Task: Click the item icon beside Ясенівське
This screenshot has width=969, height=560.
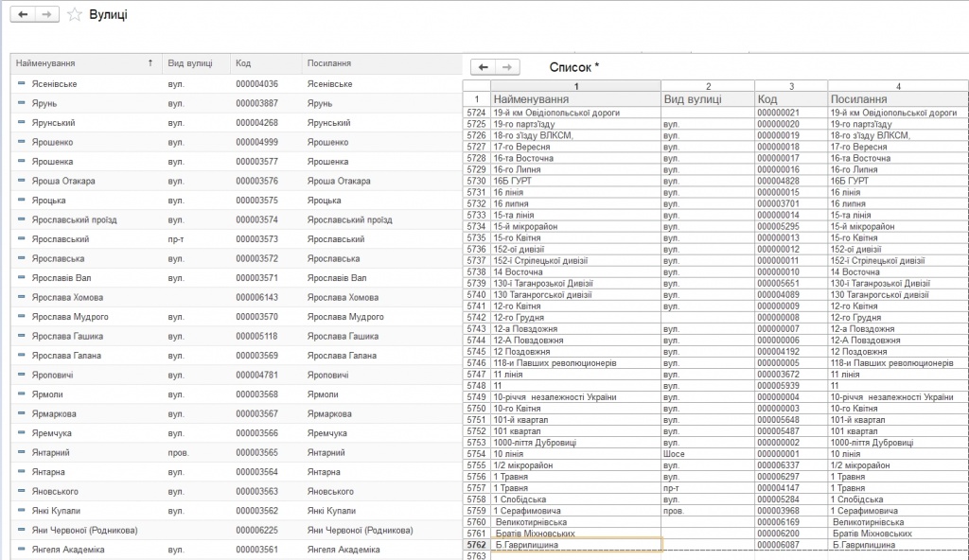Action: coord(22,84)
